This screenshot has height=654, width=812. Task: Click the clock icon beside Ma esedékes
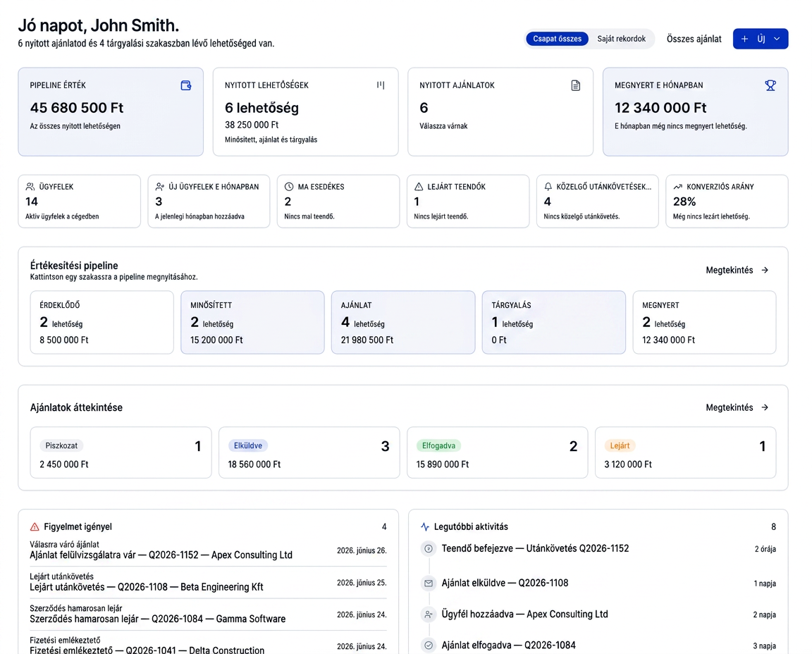click(x=289, y=187)
